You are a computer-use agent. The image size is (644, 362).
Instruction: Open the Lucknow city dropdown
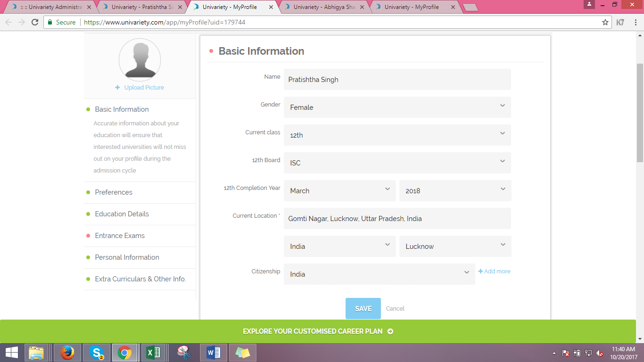coord(455,247)
